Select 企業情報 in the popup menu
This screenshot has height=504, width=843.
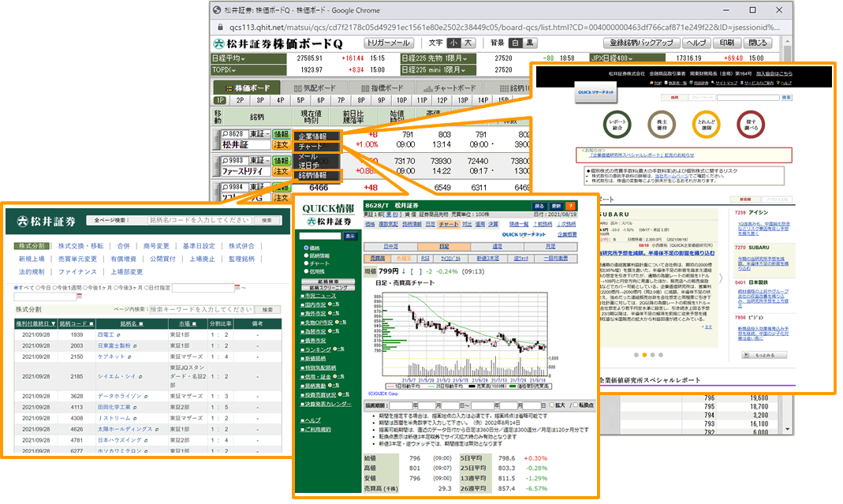pyautogui.click(x=317, y=136)
